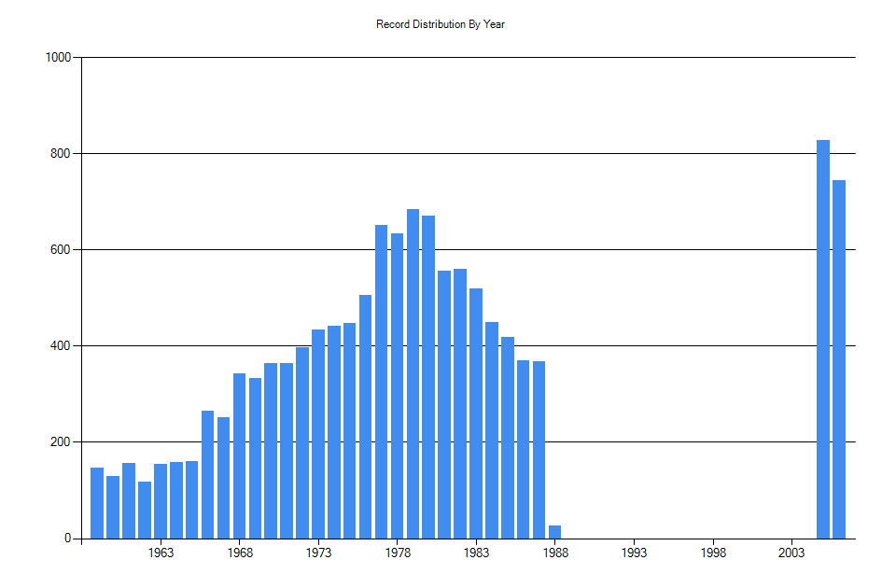Click the chart title Record Distribution By Year
This screenshot has width=882, height=588.
[x=440, y=24]
